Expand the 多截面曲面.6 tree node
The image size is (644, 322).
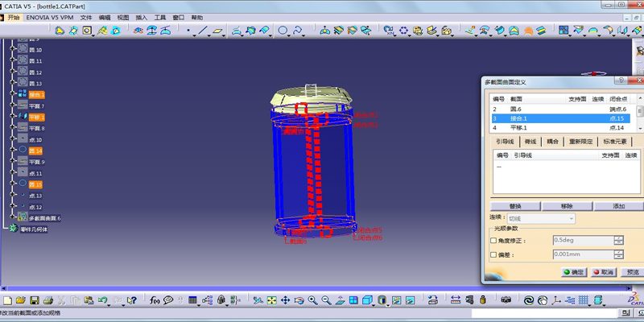pos(11,217)
